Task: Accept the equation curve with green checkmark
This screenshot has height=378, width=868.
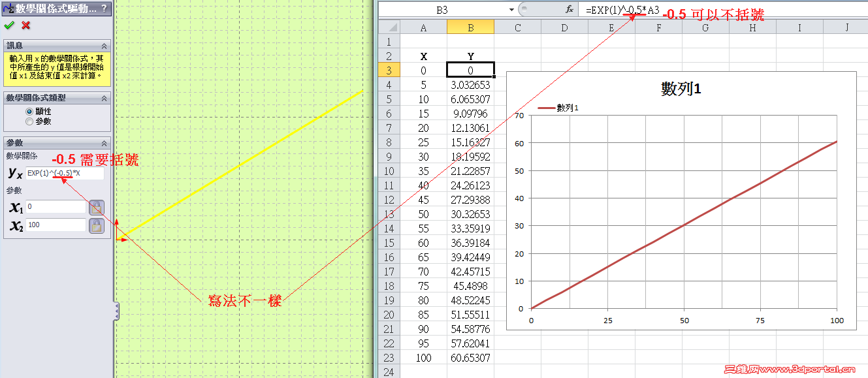Action: pos(8,25)
